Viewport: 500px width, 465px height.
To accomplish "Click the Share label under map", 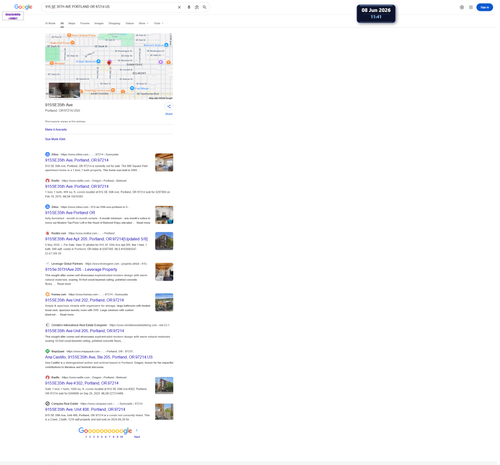I will click(x=169, y=114).
